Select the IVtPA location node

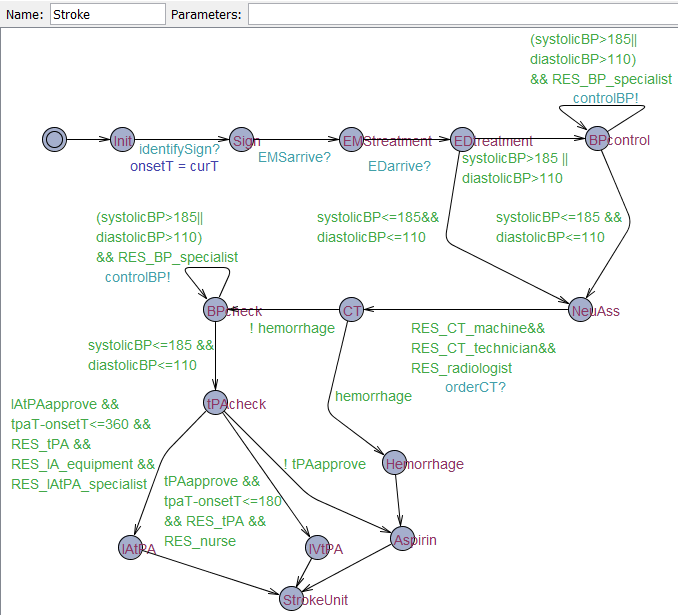coord(317,548)
